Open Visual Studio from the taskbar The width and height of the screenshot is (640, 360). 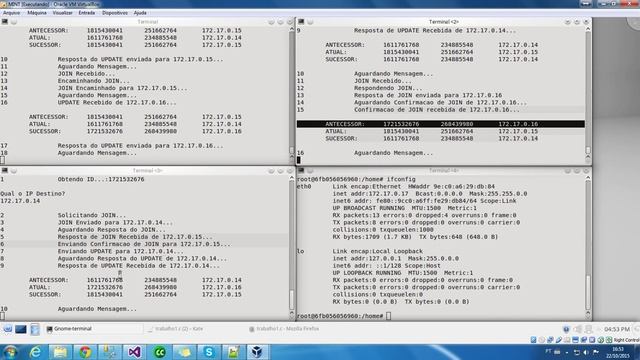[134, 352]
